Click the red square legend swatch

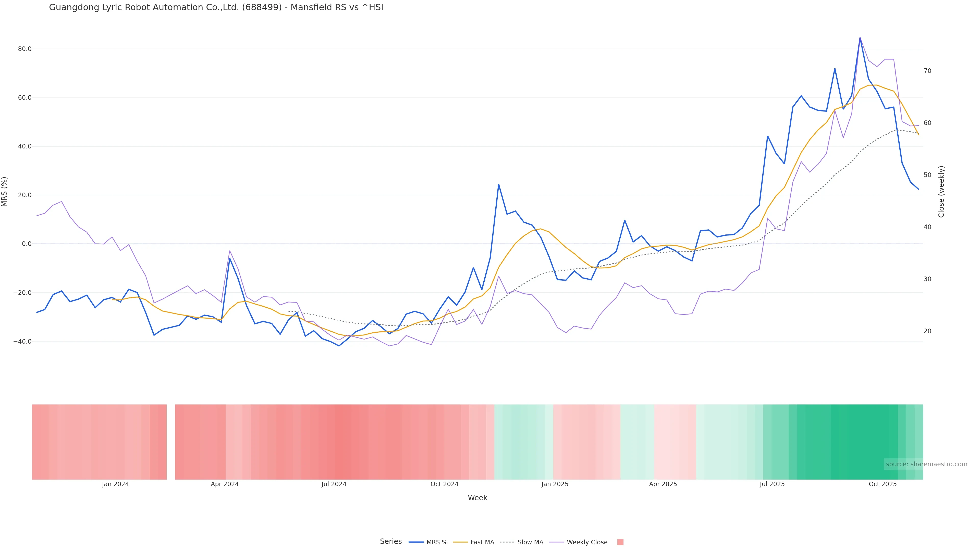[620, 542]
